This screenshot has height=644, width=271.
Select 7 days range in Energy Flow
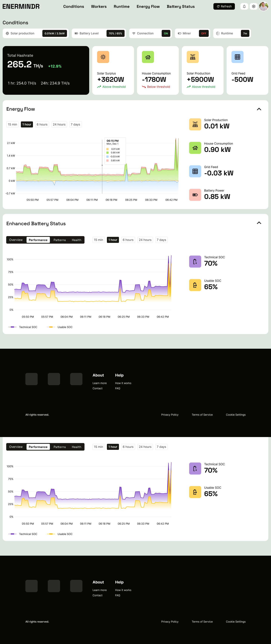(x=75, y=124)
